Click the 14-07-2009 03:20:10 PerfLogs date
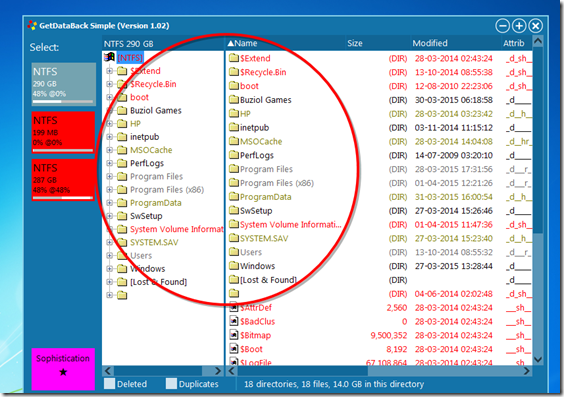564x397 pixels. (x=454, y=155)
